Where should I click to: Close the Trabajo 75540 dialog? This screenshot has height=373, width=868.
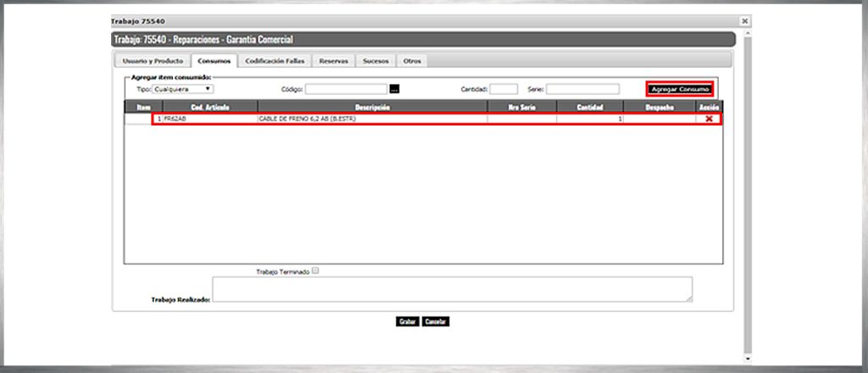tap(744, 20)
